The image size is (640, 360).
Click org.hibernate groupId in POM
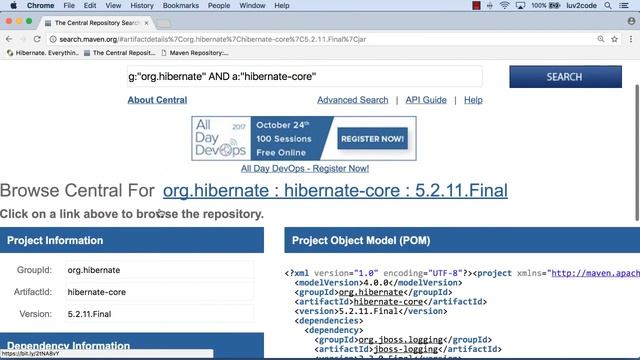(371, 292)
